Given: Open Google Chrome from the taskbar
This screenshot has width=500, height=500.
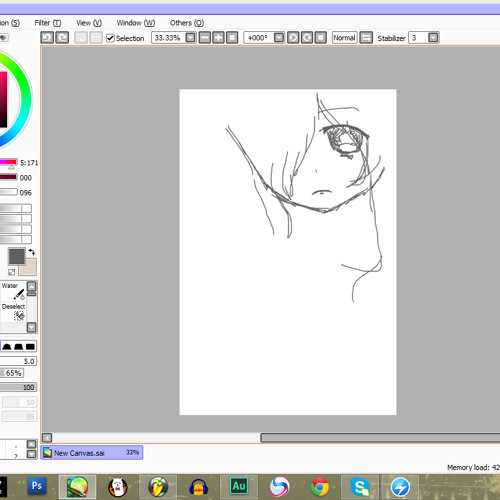Looking at the screenshot, I should coord(320,487).
